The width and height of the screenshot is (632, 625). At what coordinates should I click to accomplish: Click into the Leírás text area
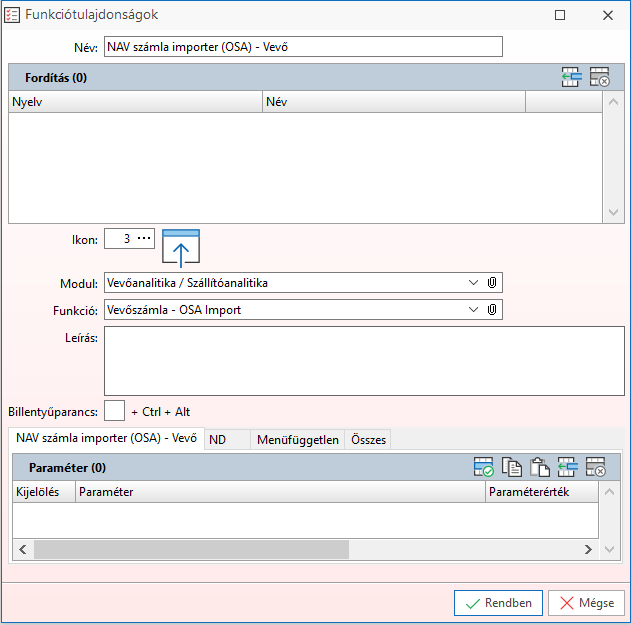[x=364, y=361]
